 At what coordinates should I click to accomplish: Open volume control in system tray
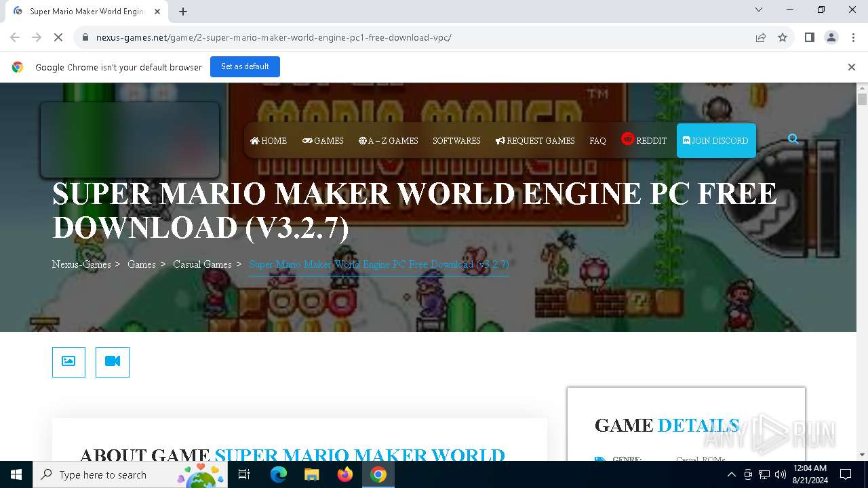781,474
